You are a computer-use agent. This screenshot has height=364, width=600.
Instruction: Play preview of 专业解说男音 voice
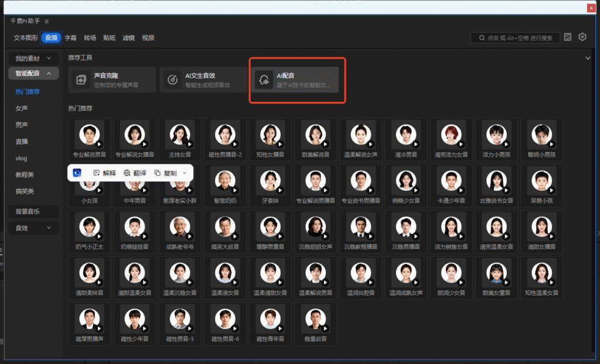[99, 143]
